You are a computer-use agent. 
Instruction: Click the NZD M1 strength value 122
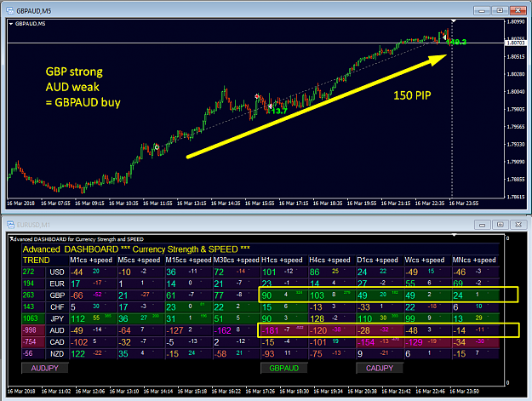coord(77,354)
